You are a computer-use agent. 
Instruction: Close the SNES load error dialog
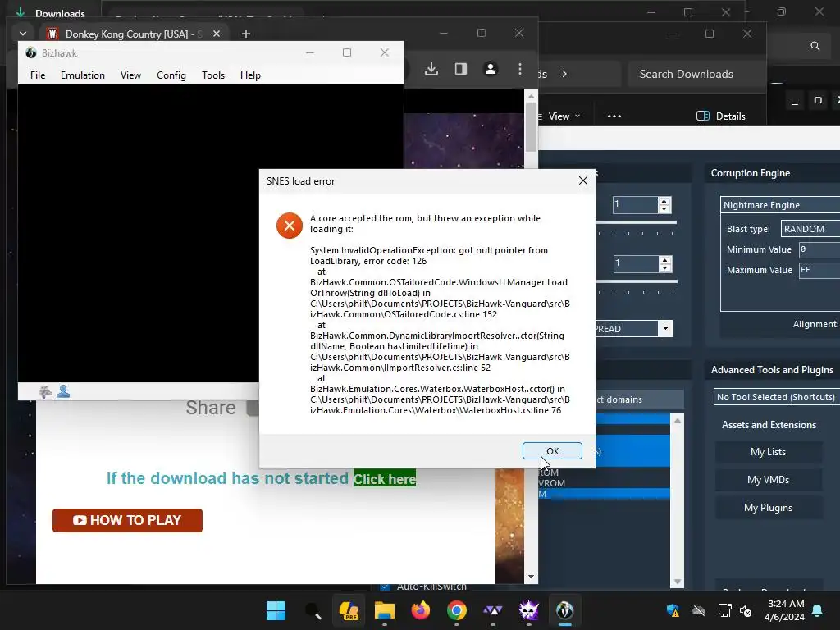point(583,181)
